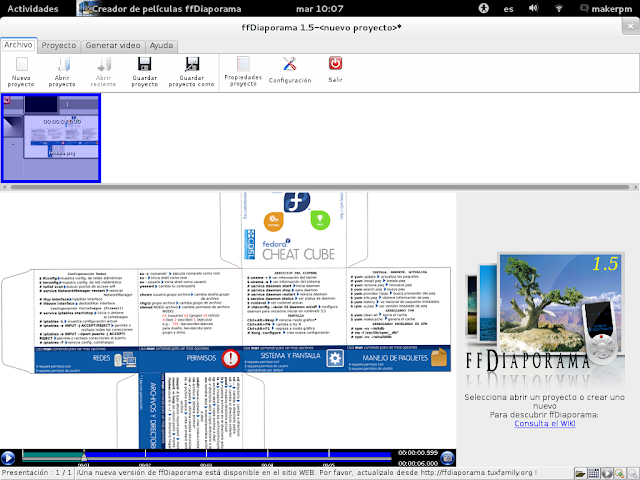Click the horizontal timeline scrollbar
This screenshot has height=480, width=640.
[320, 187]
